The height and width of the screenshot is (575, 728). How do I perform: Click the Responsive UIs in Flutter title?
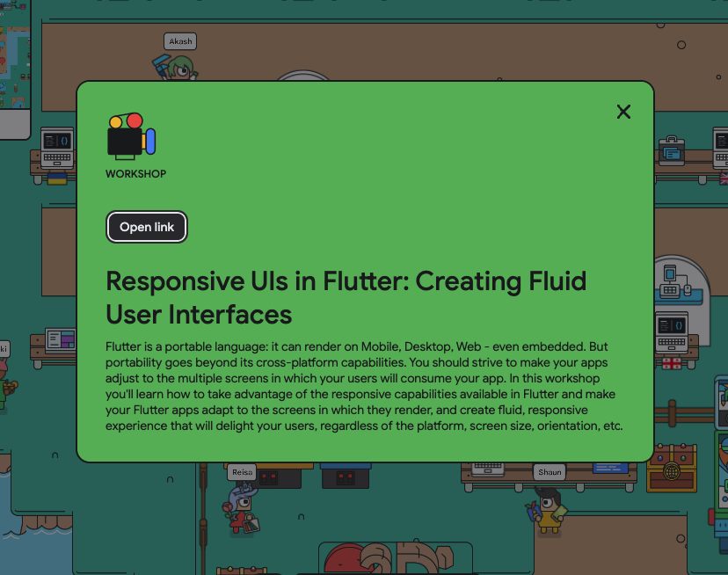coord(346,297)
